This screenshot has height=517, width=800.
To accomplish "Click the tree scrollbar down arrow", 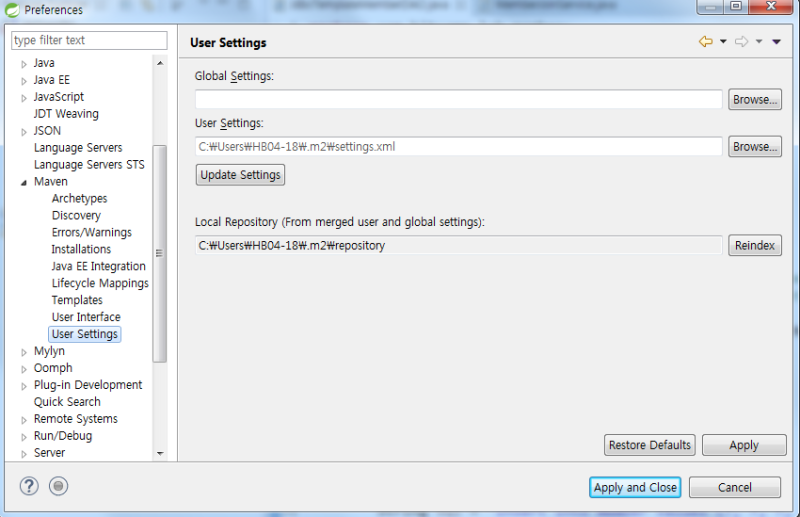I will click(x=160, y=453).
